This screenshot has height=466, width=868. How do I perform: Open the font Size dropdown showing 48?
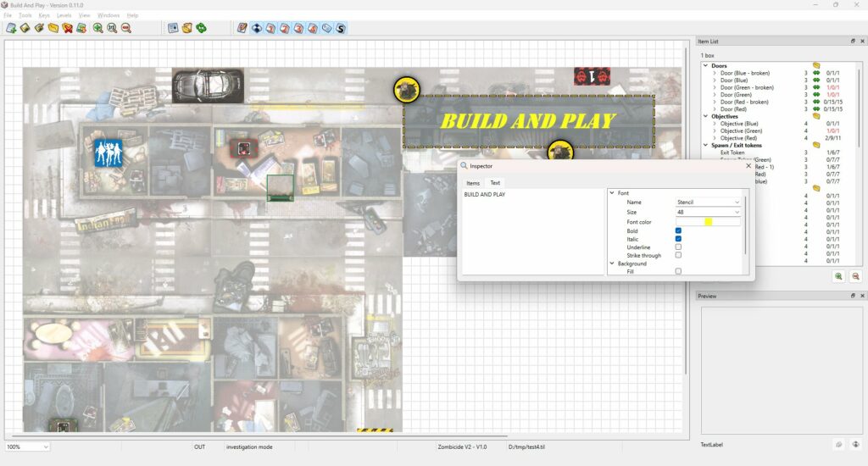point(708,212)
